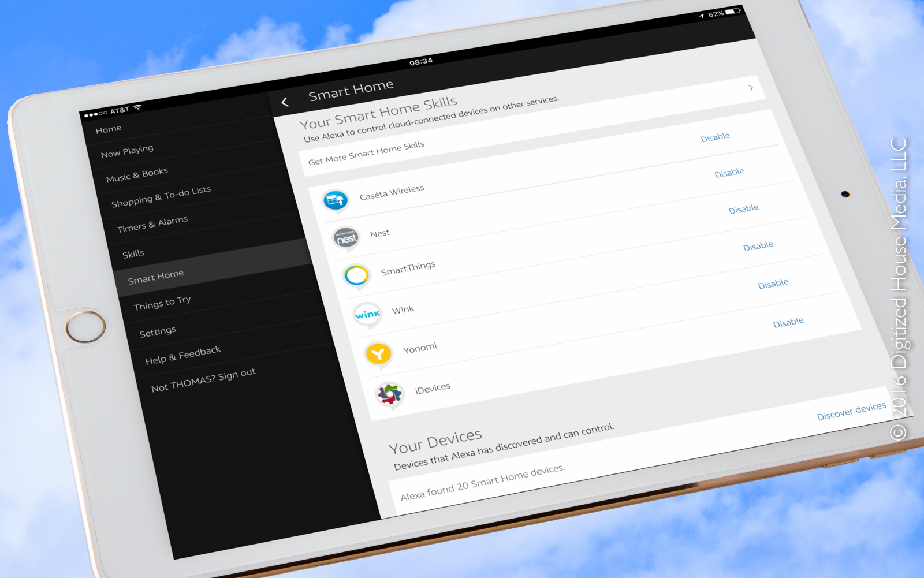The height and width of the screenshot is (578, 924).
Task: Open Music & Books
Action: [137, 174]
